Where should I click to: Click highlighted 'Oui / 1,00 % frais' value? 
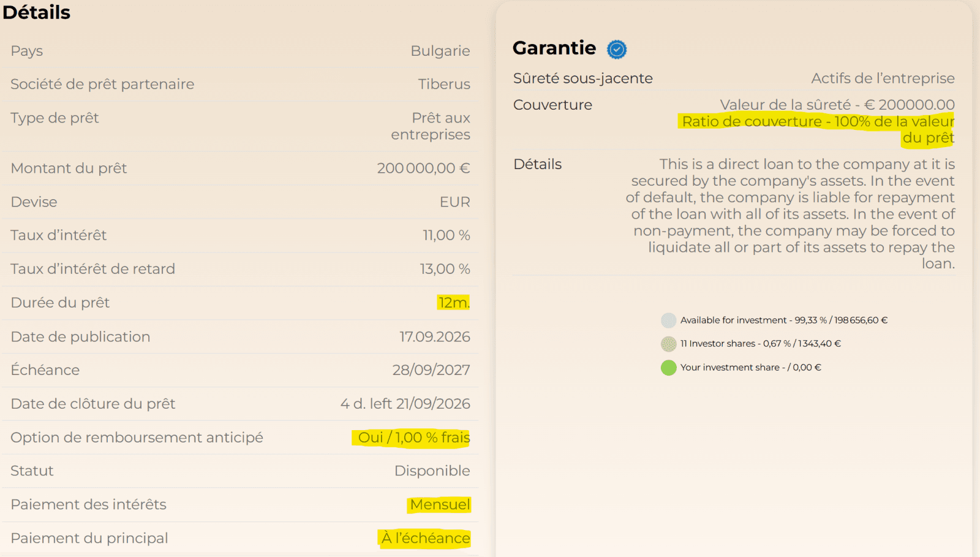point(413,438)
